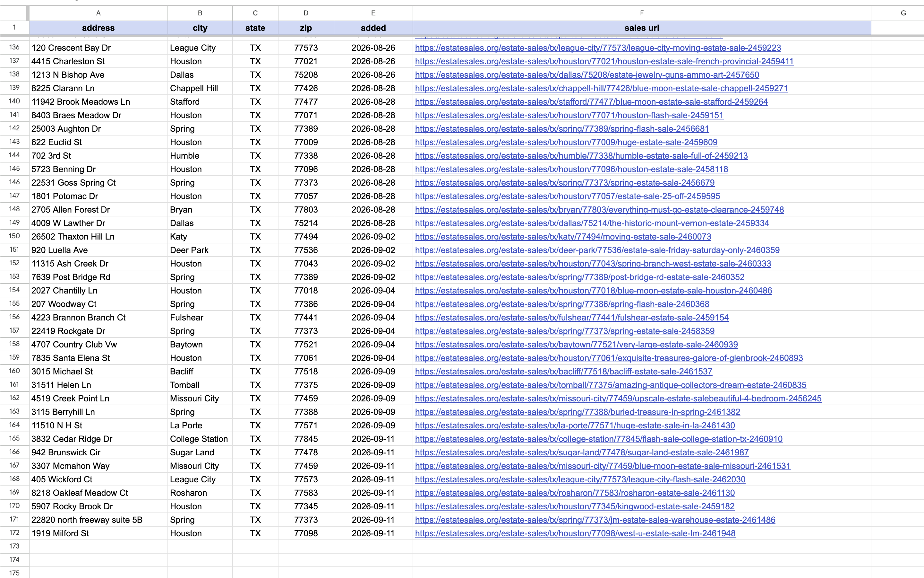Open the bacliff-estate-sale-2461537 link

click(x=564, y=372)
